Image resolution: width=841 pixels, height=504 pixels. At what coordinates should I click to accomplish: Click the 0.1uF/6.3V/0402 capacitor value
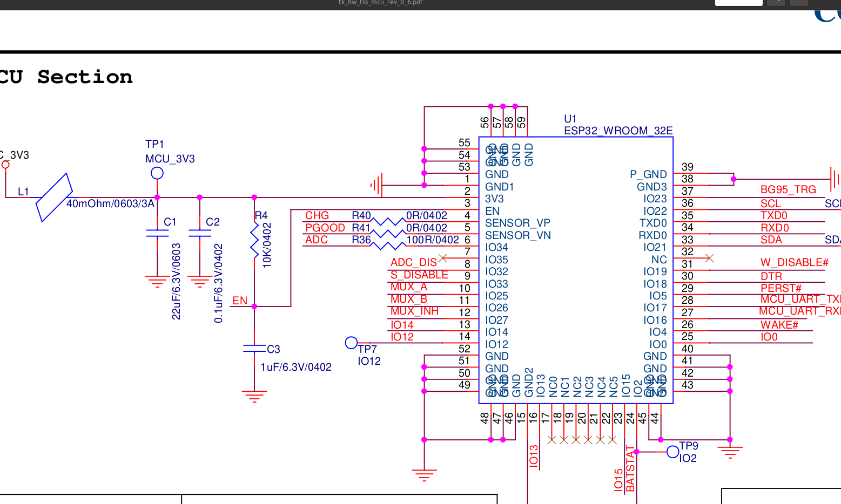point(218,283)
